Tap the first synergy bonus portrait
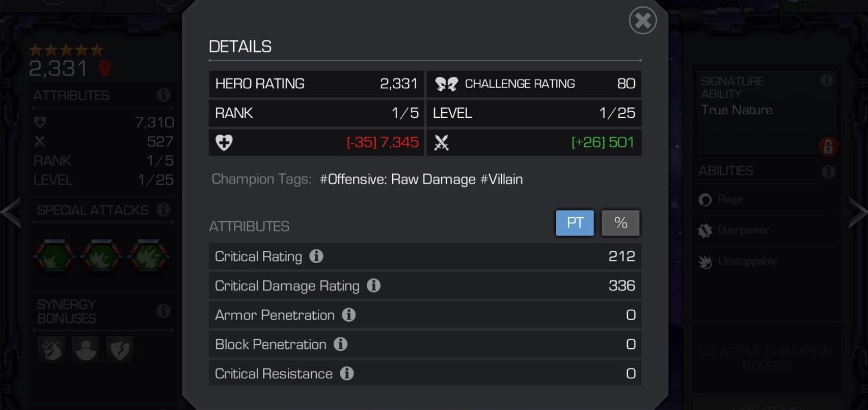This screenshot has height=410, width=868. coord(51,351)
